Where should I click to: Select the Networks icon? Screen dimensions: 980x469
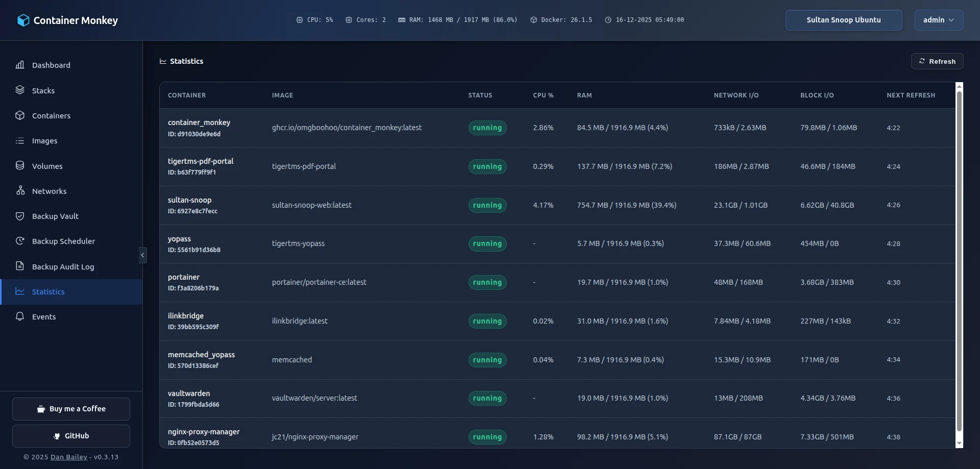[20, 190]
